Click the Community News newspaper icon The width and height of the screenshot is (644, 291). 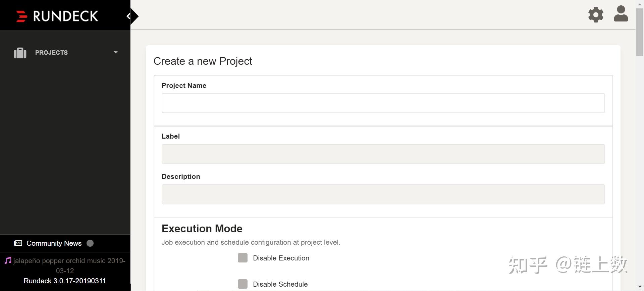[18, 243]
